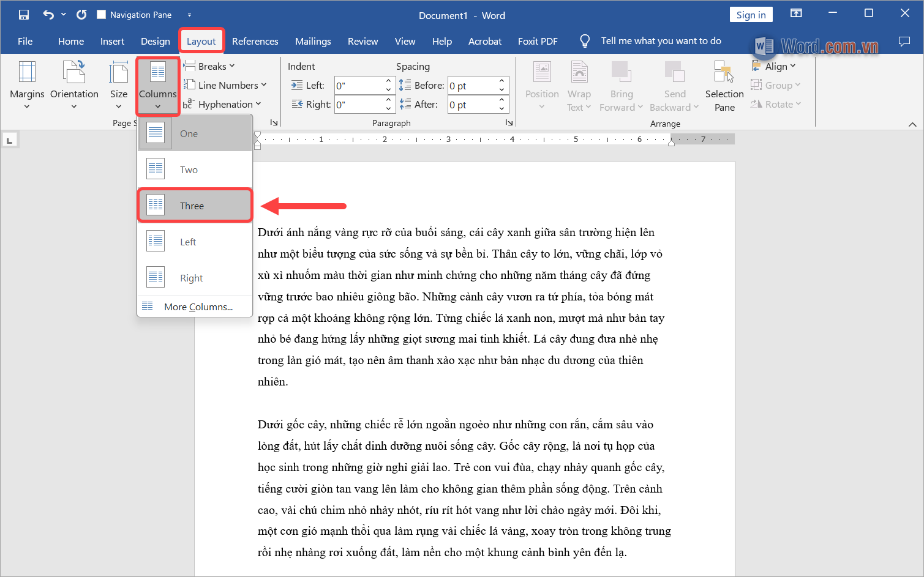Select Right column layout
924x577 pixels.
click(x=195, y=278)
